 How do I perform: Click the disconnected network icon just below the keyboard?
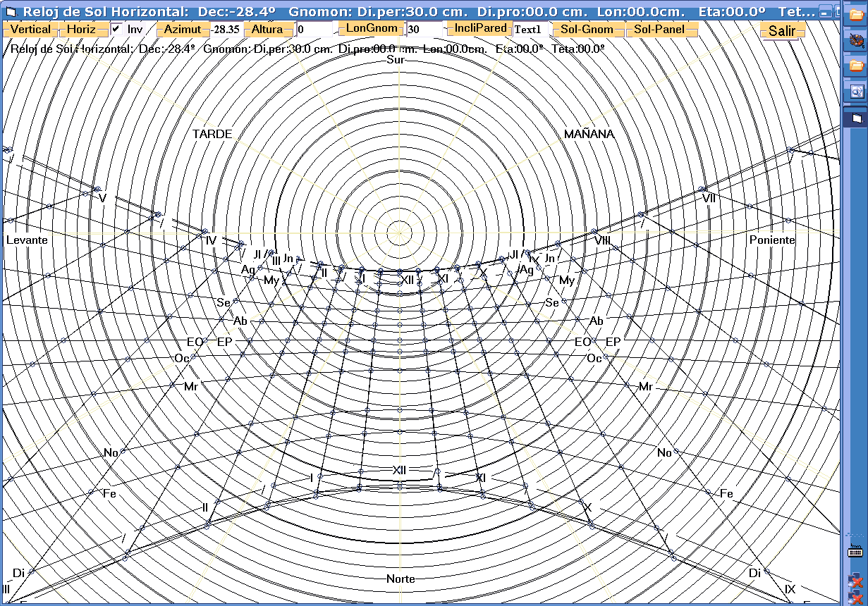pyautogui.click(x=856, y=581)
